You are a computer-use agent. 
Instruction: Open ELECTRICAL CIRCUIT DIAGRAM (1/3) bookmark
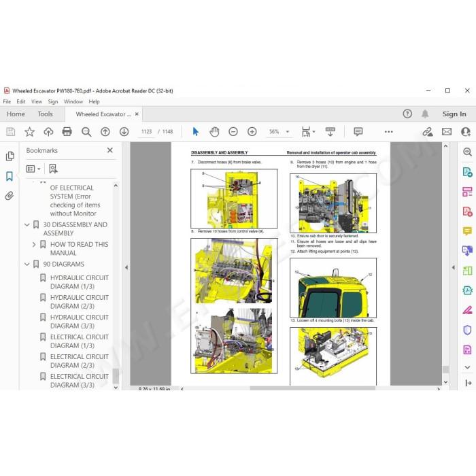coord(80,341)
